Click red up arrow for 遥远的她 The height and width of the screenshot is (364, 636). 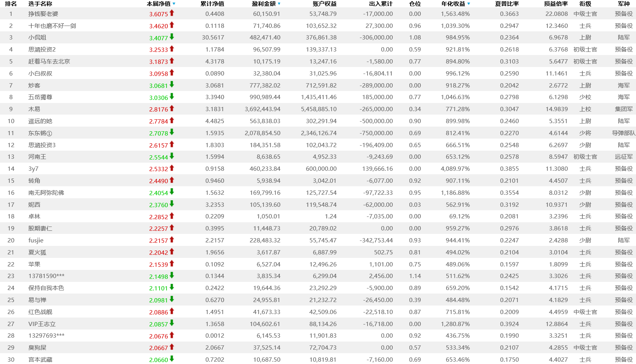tap(172, 120)
